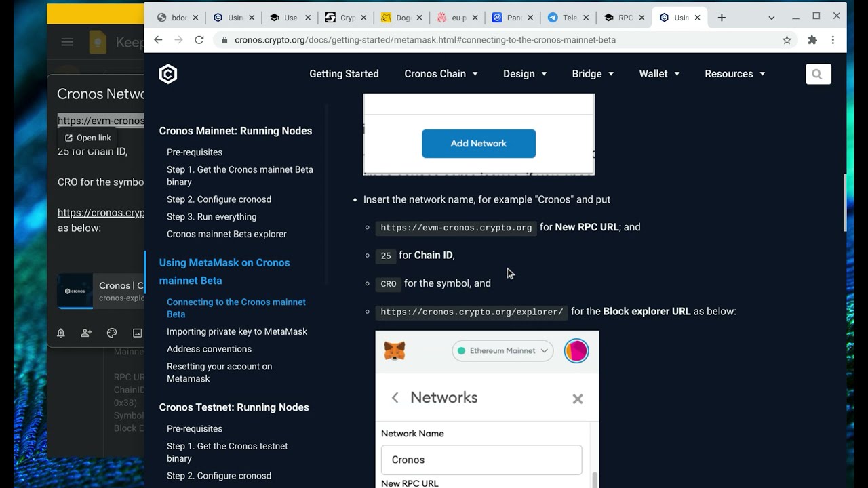Open Step 3. Run everything link

[x=212, y=217]
